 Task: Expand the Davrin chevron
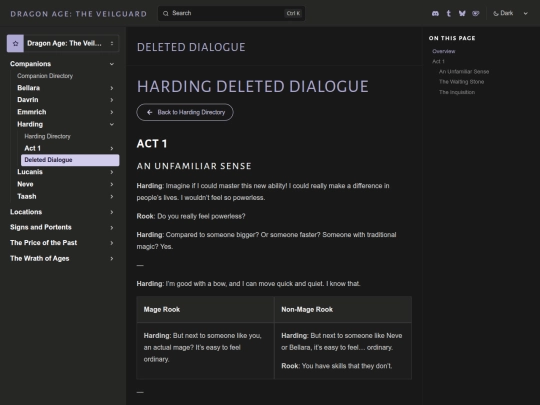(112, 100)
